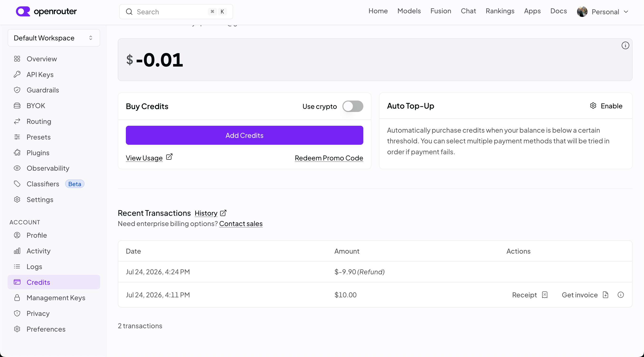Screen dimensions: 644x357
Task: Click the $-9.90 (Refund) amount
Action: point(360,272)
